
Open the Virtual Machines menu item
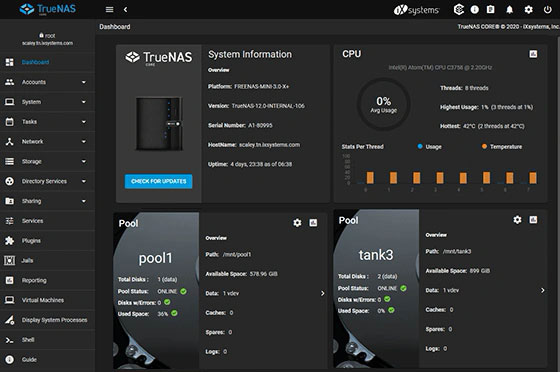(x=47, y=300)
